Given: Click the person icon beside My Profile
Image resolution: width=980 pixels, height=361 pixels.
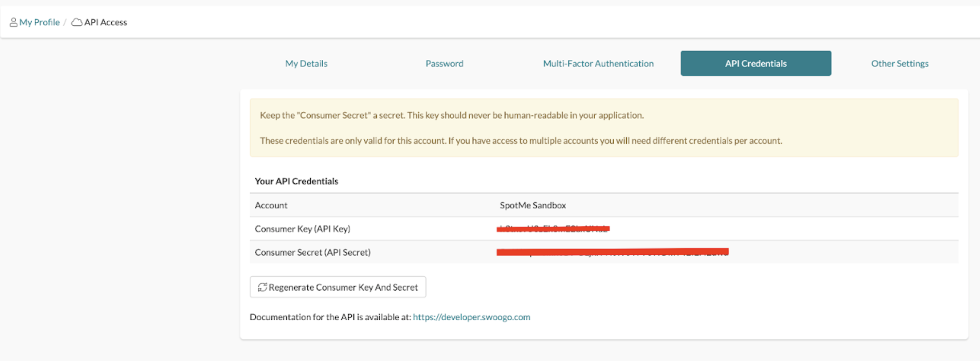Looking at the screenshot, I should click(x=14, y=22).
